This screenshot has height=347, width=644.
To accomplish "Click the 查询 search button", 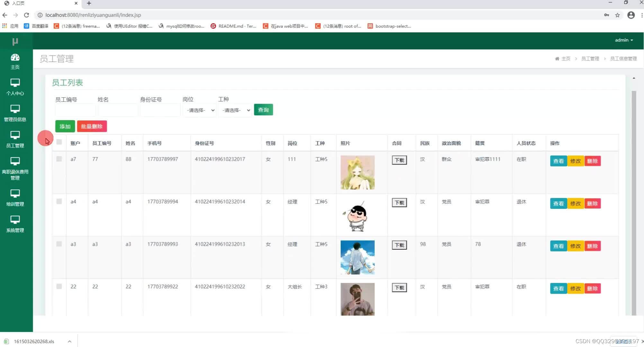I will [263, 110].
